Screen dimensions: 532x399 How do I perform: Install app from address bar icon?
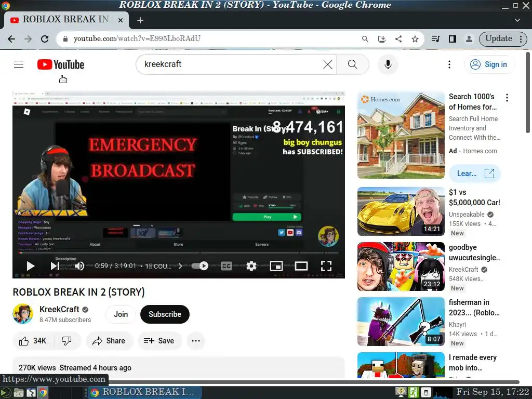382,38
